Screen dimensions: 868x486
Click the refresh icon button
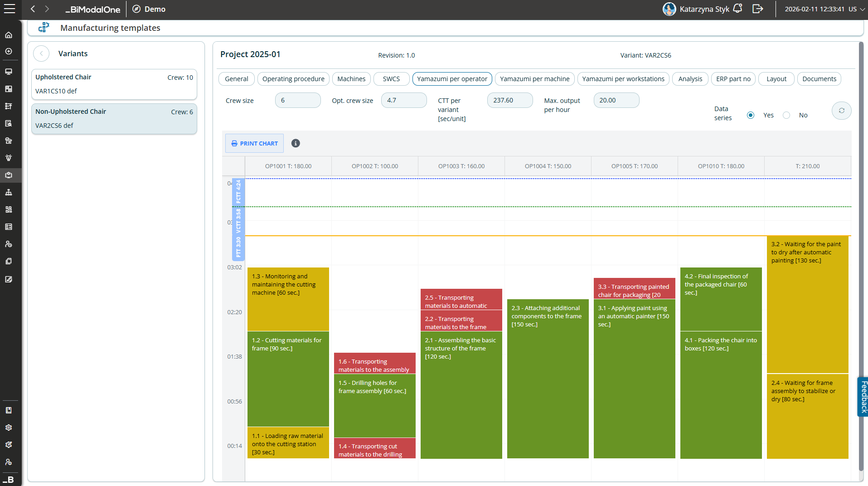tap(841, 111)
